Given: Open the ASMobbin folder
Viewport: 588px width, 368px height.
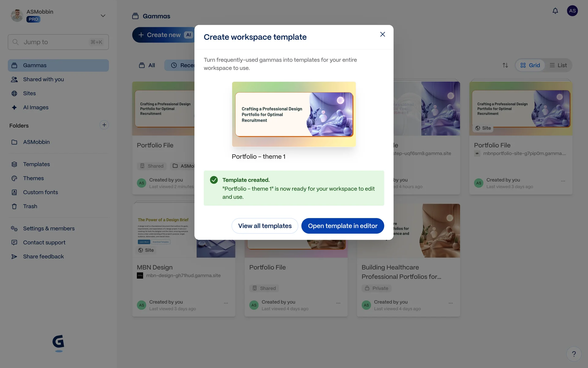Looking at the screenshot, I should [36, 142].
